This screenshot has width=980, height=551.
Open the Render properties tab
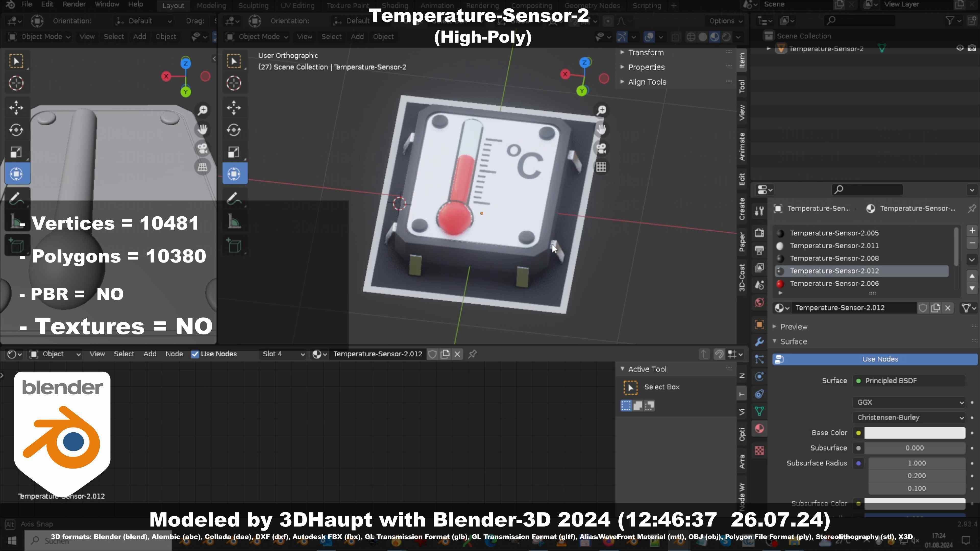coord(759,232)
